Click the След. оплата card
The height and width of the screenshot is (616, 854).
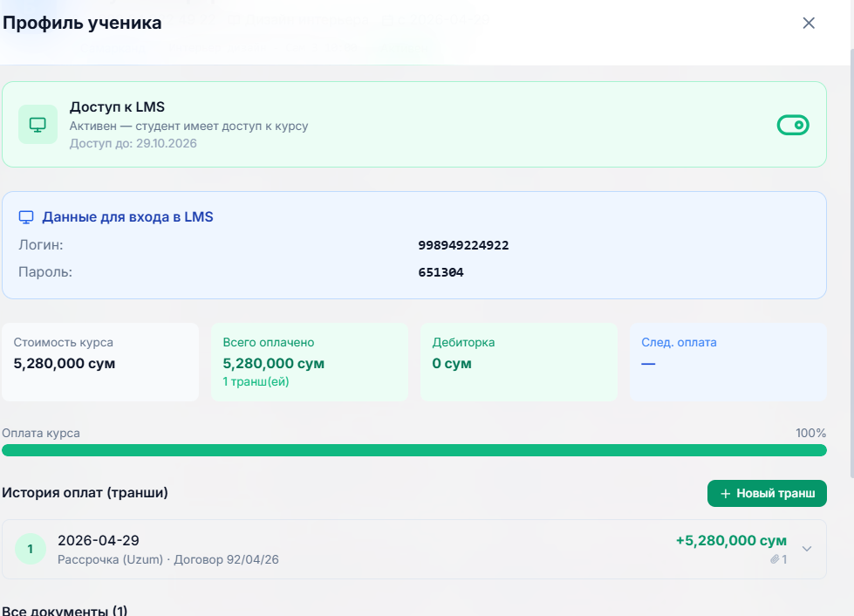tap(728, 362)
